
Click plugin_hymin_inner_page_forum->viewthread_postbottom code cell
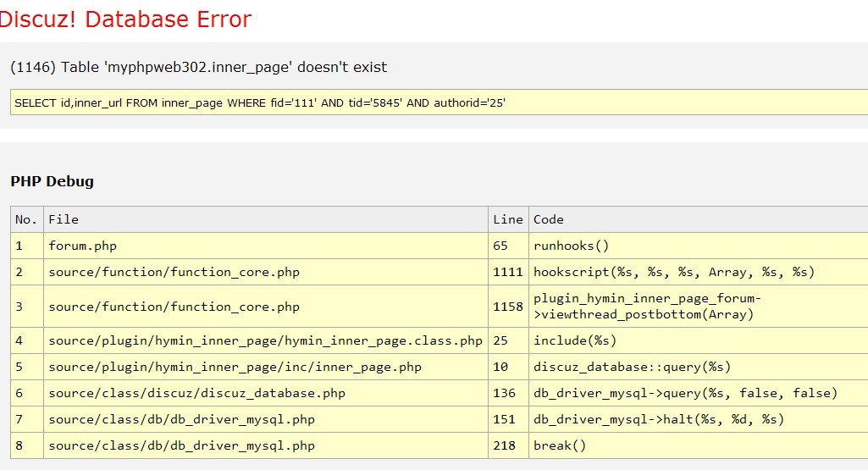tap(699, 307)
